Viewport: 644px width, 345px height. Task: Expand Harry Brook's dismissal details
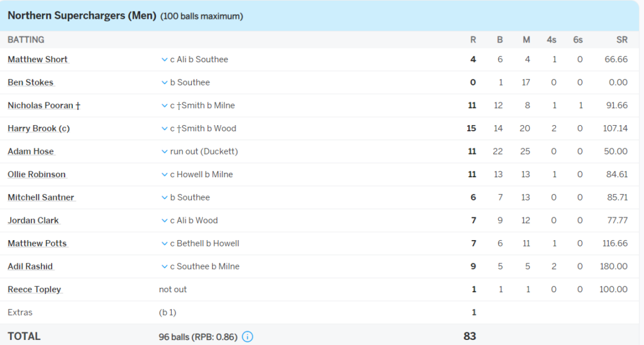click(x=165, y=129)
